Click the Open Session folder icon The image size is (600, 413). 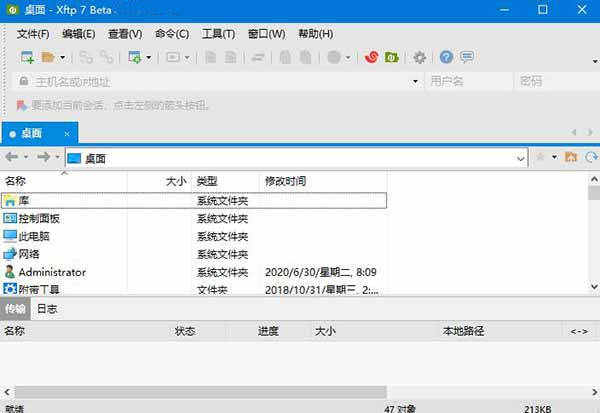coord(48,58)
